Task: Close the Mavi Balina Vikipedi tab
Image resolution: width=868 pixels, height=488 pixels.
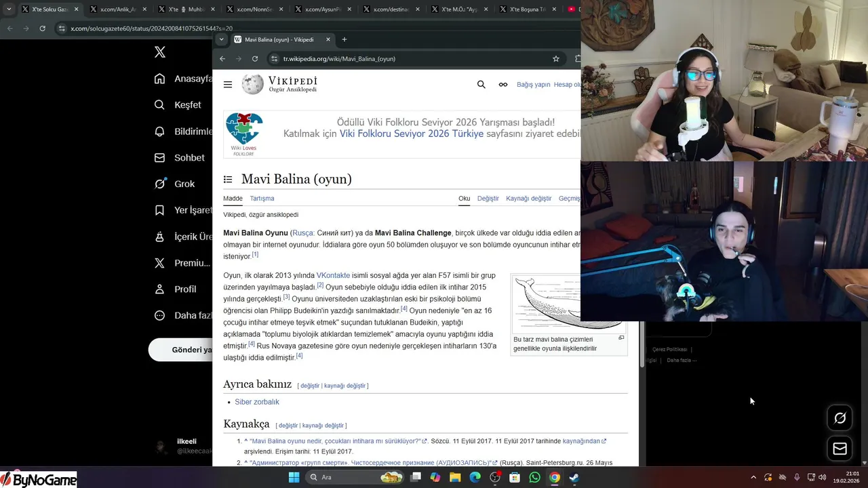Action: pyautogui.click(x=328, y=39)
